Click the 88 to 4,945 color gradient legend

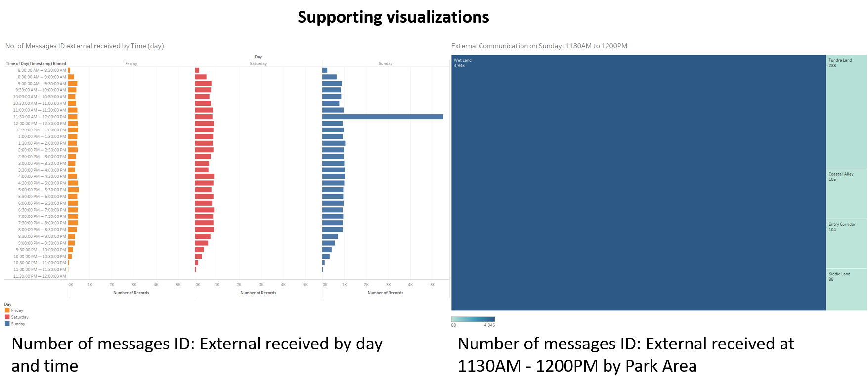[473, 319]
